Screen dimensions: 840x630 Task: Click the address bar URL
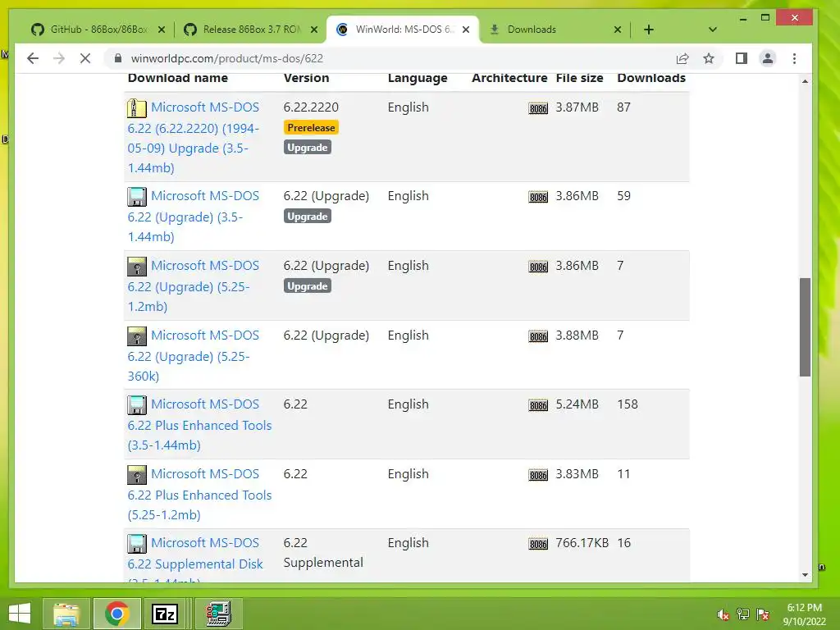click(x=227, y=58)
